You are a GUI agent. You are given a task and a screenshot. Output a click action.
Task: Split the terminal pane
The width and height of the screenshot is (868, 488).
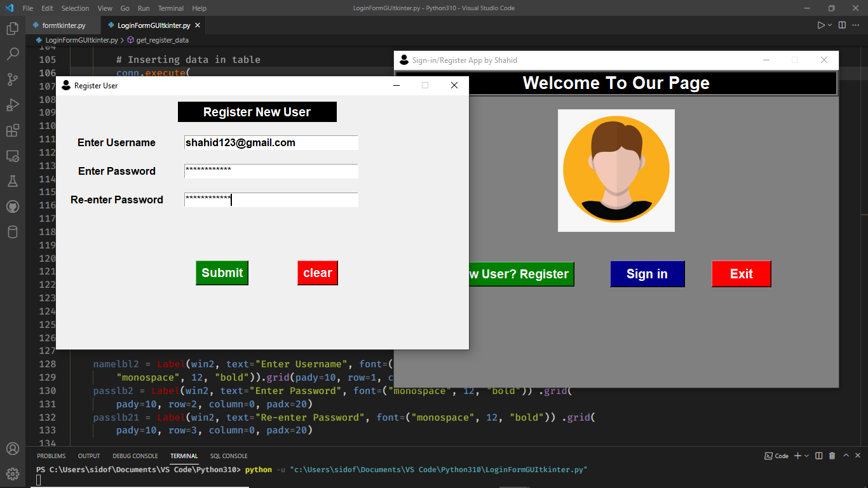coord(818,456)
